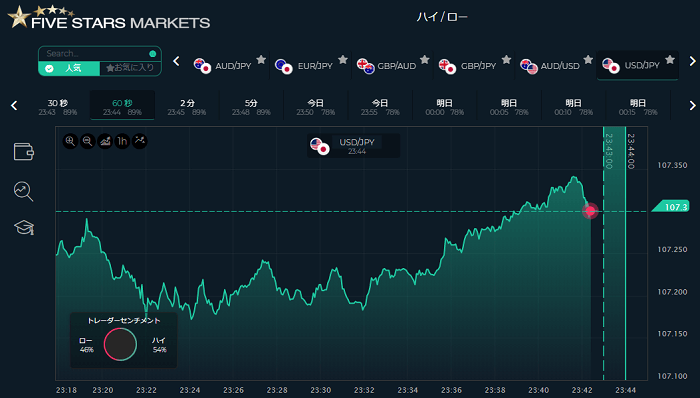Zoom in on the chart
Image resolution: width=700 pixels, height=398 pixels.
[70, 141]
